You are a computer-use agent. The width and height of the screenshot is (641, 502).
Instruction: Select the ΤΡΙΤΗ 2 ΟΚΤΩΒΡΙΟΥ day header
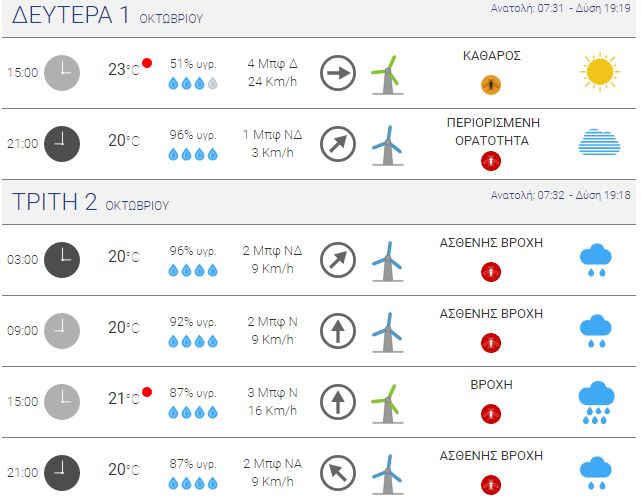pyautogui.click(x=90, y=202)
